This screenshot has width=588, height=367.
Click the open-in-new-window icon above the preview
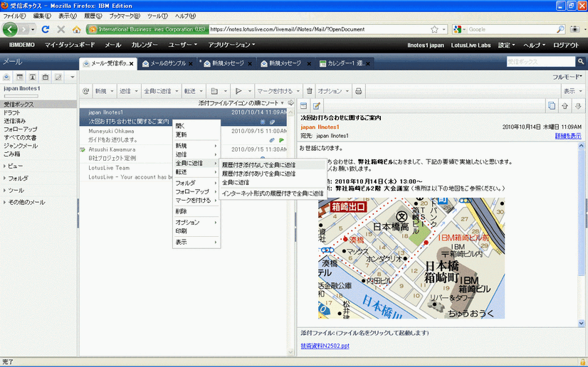click(x=304, y=106)
